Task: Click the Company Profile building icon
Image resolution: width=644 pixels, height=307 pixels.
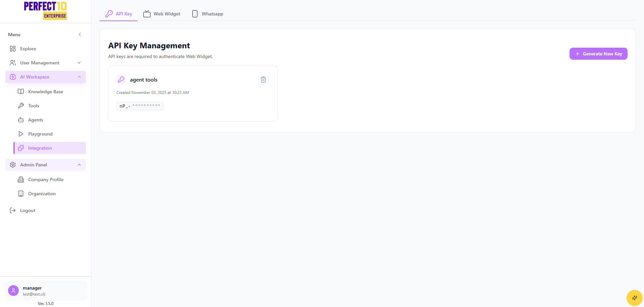Action: coord(21,180)
